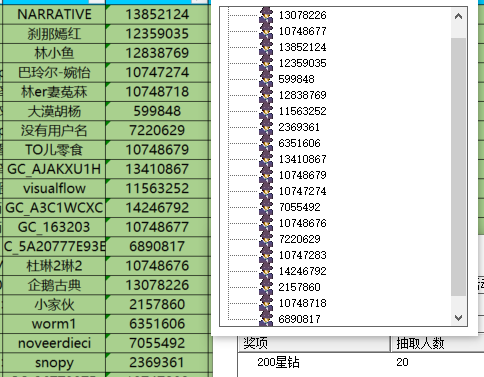Choose list entry 599848 in result list
Screen dimensions: 484x377
pos(296,79)
